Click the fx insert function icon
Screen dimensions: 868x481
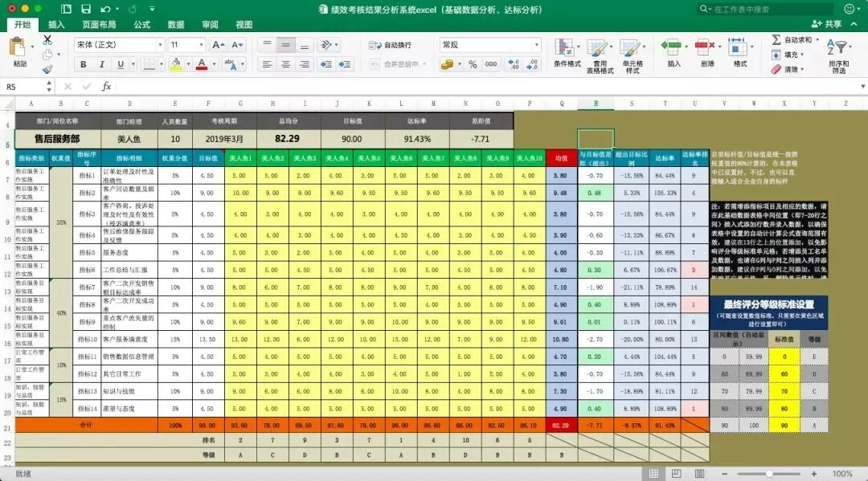point(106,86)
